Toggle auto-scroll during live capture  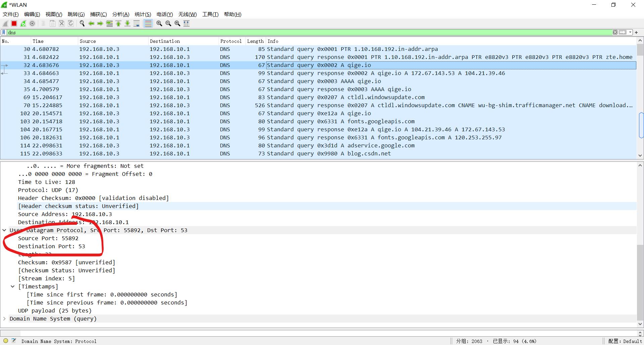point(137,23)
